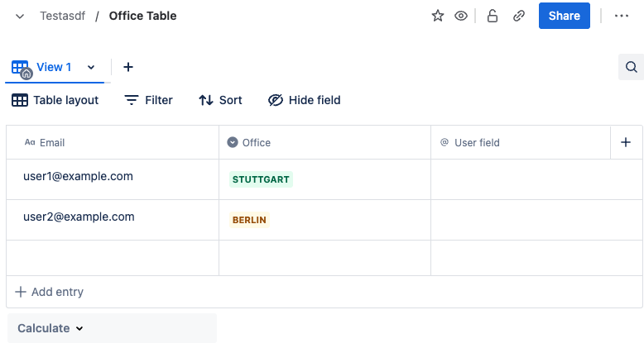
Task: Click the watch eye icon
Action: coord(461,16)
